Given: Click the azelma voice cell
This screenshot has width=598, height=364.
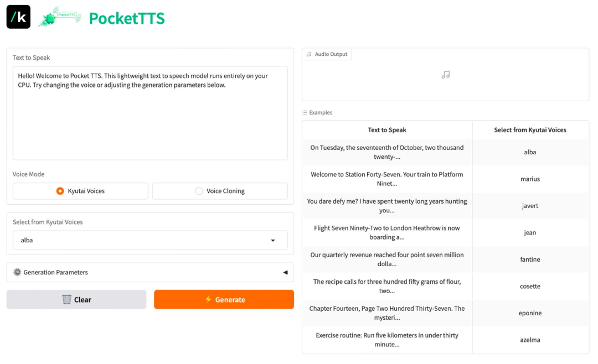Looking at the screenshot, I should click(x=530, y=340).
